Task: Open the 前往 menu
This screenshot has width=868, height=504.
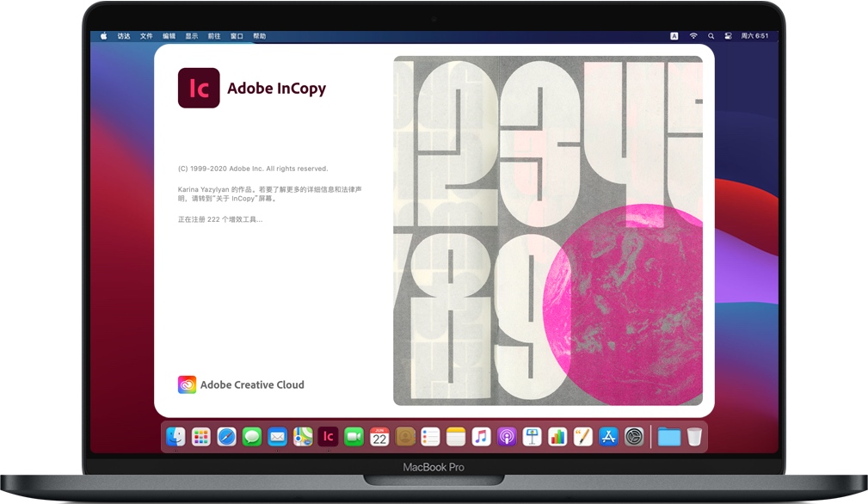Action: [x=215, y=35]
